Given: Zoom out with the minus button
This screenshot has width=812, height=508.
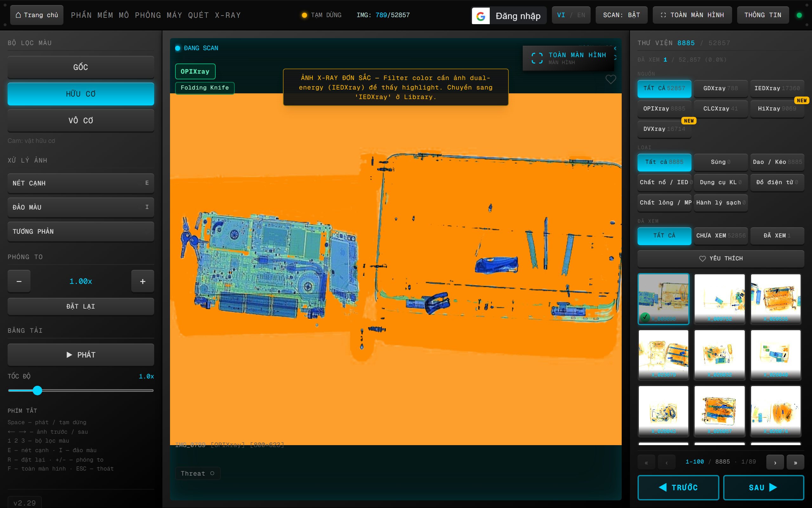Looking at the screenshot, I should point(19,281).
